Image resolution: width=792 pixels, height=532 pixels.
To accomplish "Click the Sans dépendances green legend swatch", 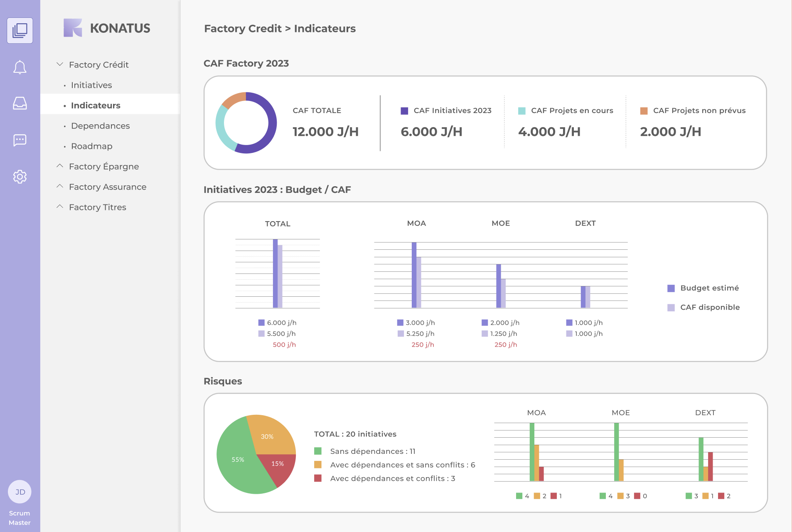I will pos(318,451).
